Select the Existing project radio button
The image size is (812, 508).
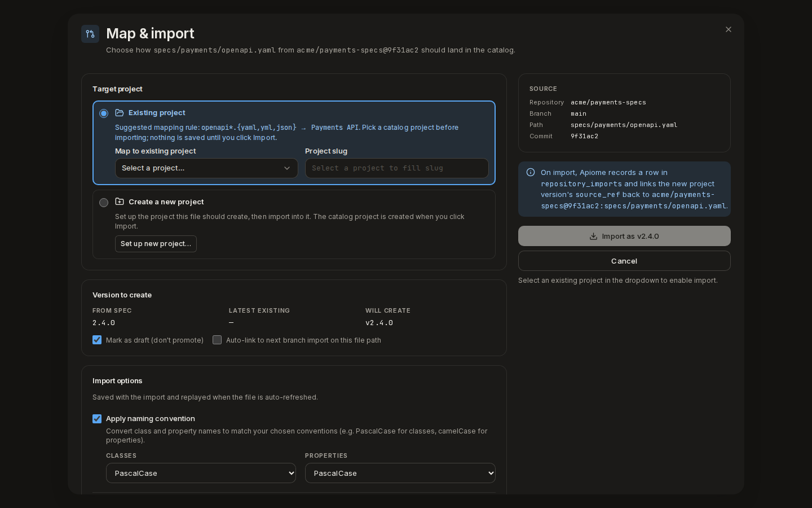point(104,113)
